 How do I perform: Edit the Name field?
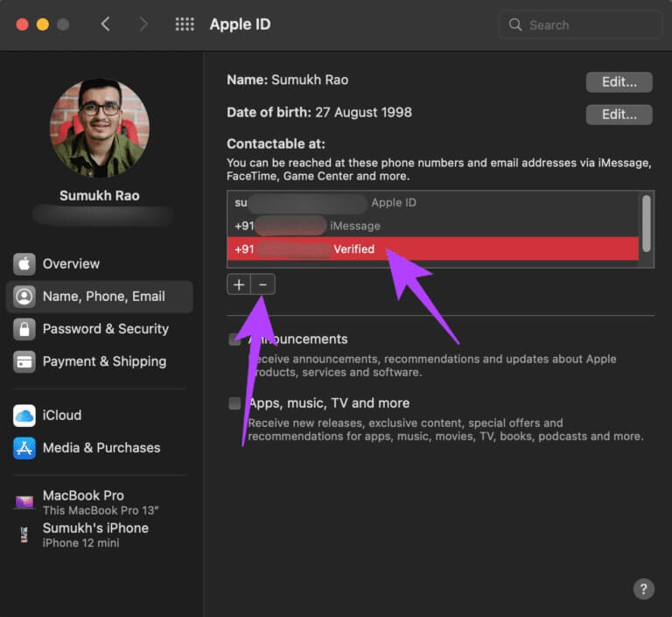point(619,82)
